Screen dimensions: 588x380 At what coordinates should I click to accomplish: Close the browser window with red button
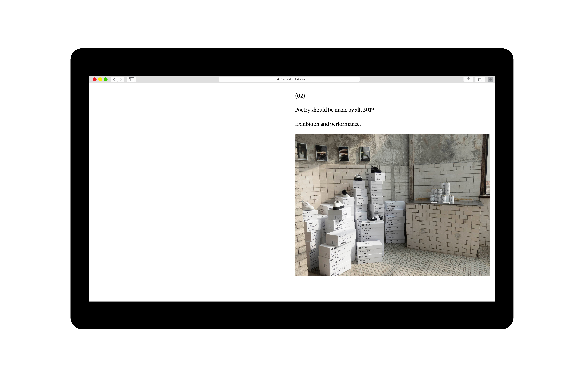95,79
